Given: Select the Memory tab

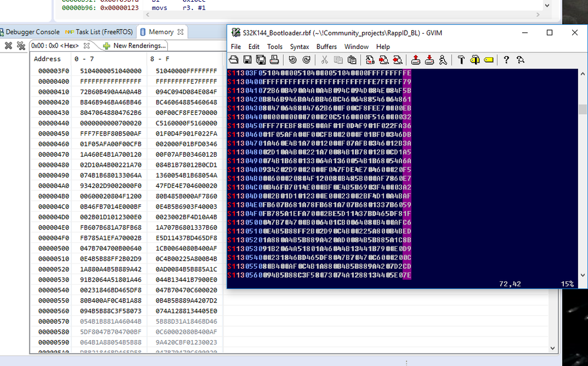Looking at the screenshot, I should pos(161,32).
